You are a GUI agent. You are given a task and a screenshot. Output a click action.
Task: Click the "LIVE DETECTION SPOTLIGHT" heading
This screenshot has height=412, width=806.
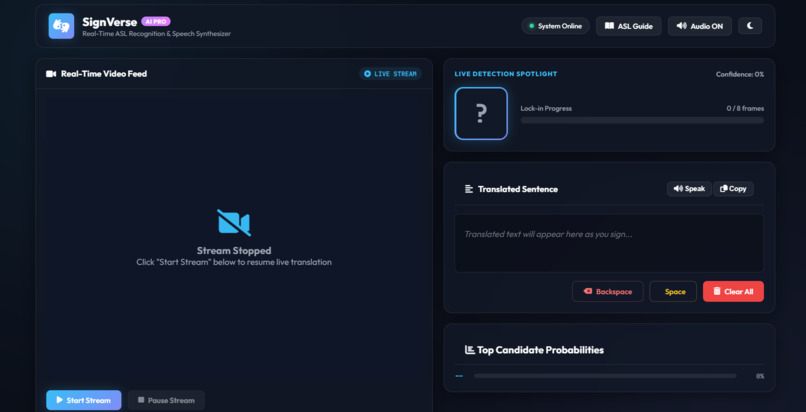(x=506, y=74)
